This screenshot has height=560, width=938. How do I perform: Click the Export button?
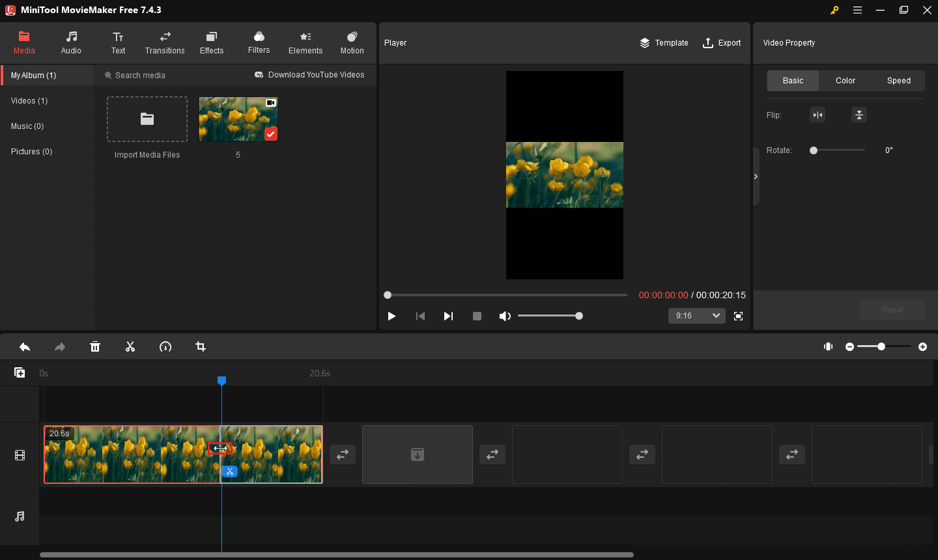(x=722, y=43)
